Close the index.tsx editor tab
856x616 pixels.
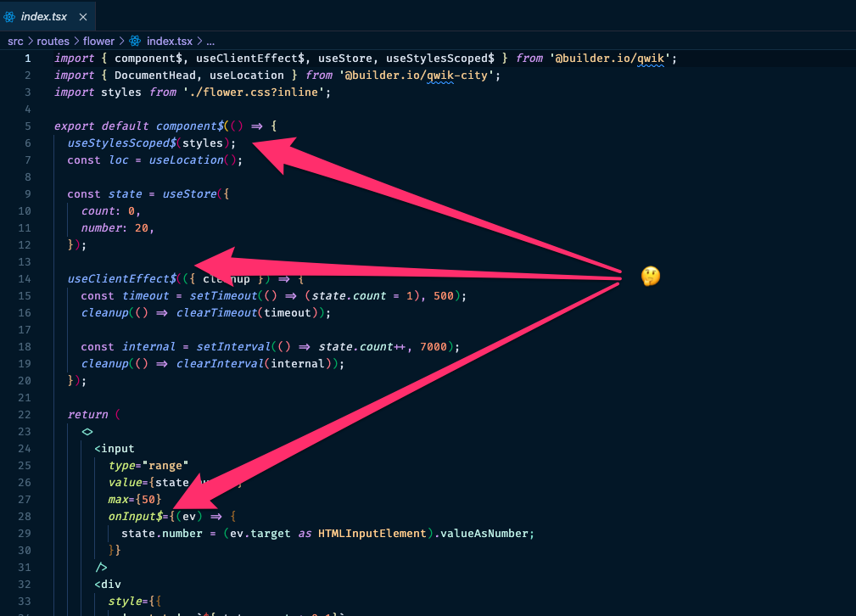click(x=83, y=15)
